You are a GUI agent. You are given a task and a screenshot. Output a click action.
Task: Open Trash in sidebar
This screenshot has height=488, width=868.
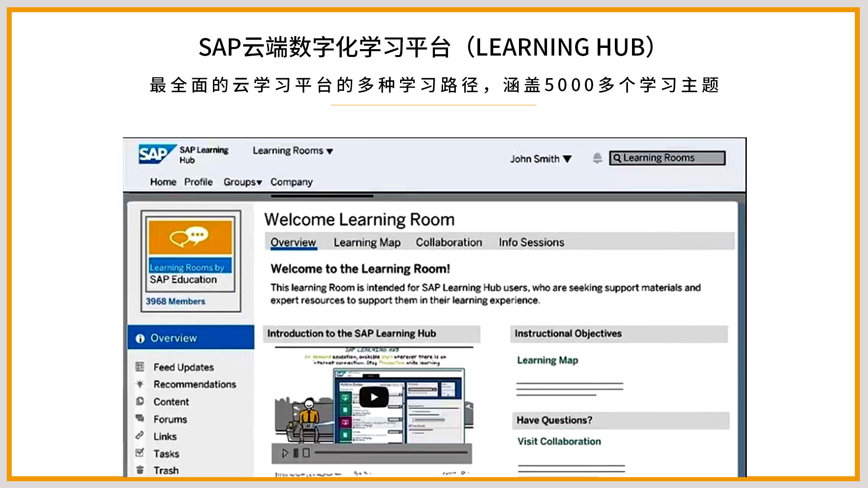pyautogui.click(x=166, y=470)
